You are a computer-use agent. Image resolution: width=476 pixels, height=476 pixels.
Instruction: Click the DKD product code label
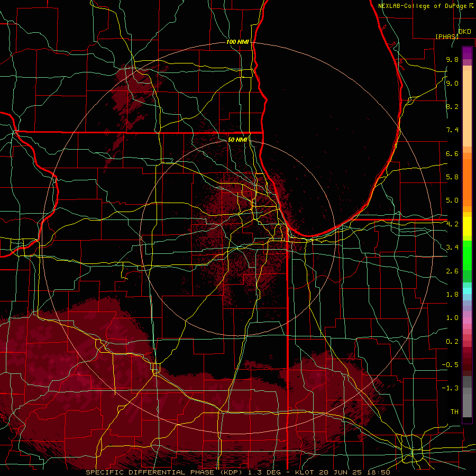pyautogui.click(x=465, y=32)
